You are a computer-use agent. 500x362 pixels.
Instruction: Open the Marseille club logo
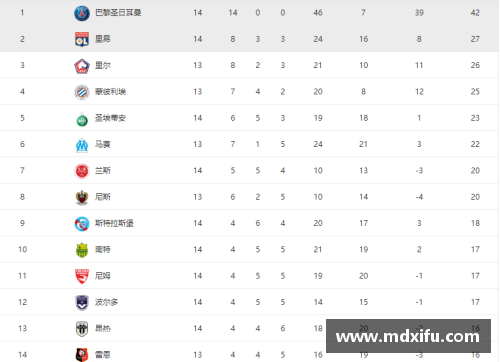coord(82,145)
